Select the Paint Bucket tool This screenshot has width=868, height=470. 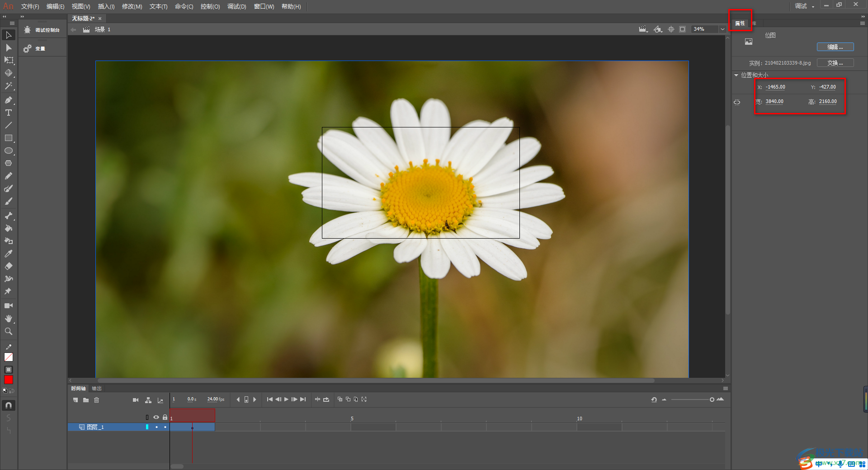pyautogui.click(x=9, y=228)
